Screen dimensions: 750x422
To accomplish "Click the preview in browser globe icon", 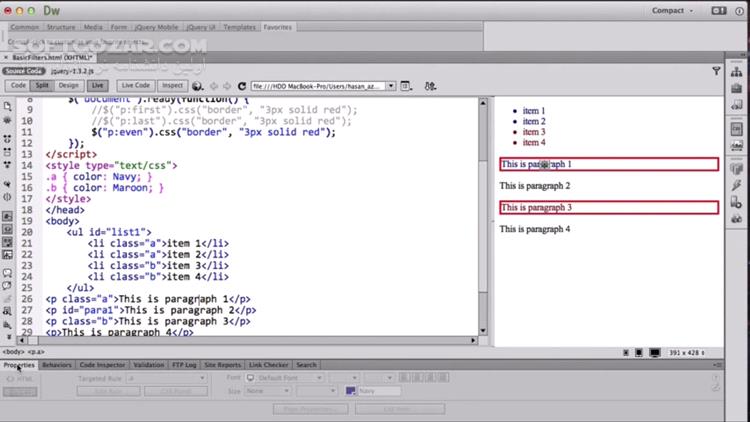I will [x=197, y=86].
